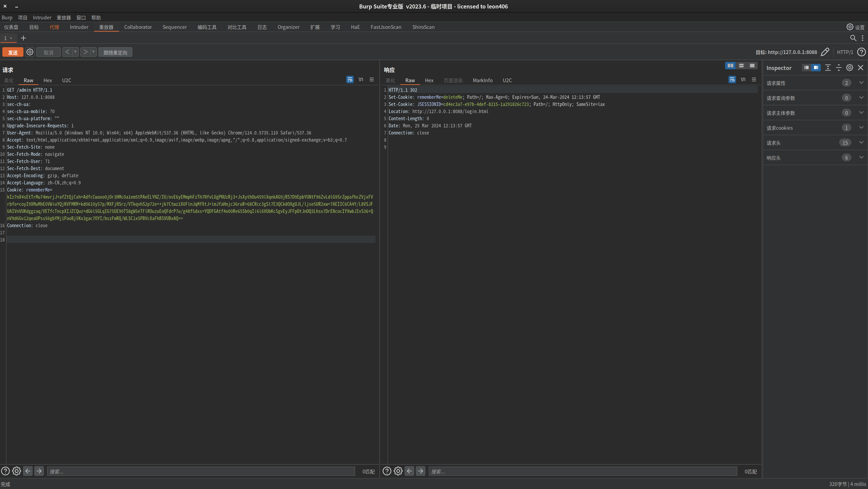Open request search help icon

coord(5,471)
